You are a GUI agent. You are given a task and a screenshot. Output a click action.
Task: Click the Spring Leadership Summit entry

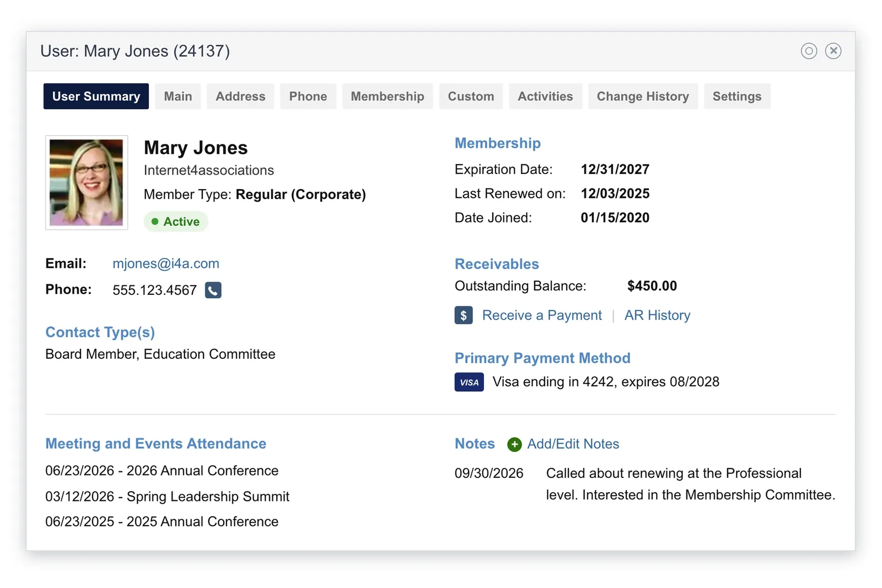coord(168,497)
